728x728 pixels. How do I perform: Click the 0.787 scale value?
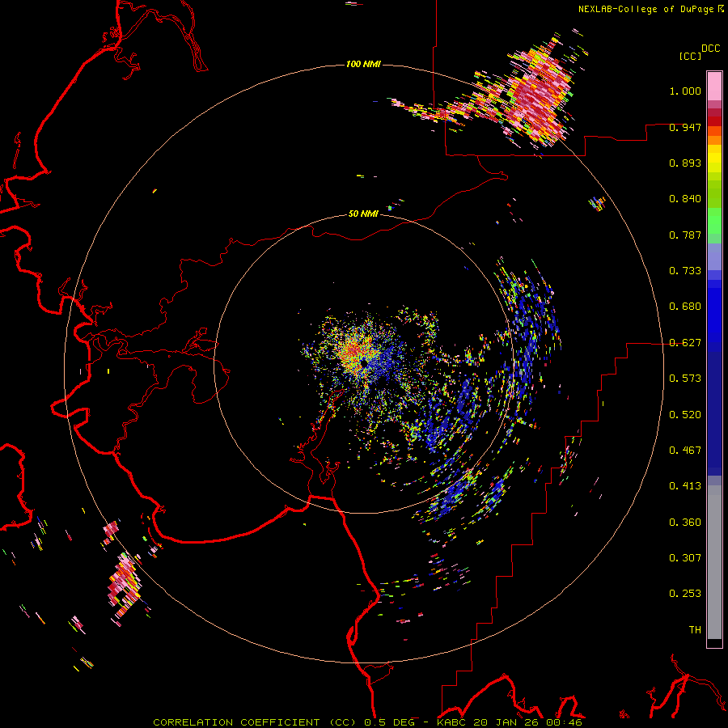coord(685,235)
